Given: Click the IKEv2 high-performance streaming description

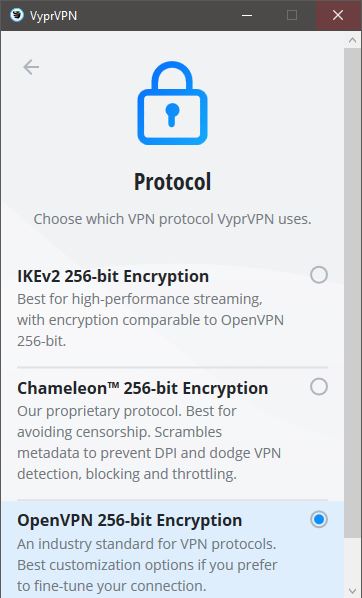Looking at the screenshot, I should pyautogui.click(x=150, y=320).
